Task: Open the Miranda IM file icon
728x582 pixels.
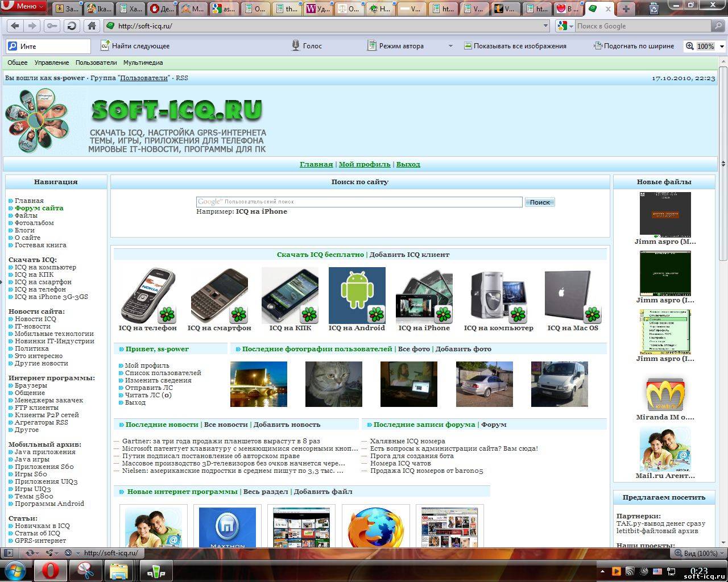Action: click(x=665, y=393)
